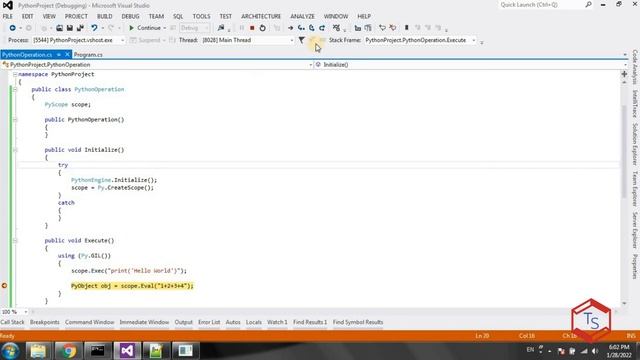Open the Locals tab
Viewport: 640px width, 360px height.
point(253,322)
